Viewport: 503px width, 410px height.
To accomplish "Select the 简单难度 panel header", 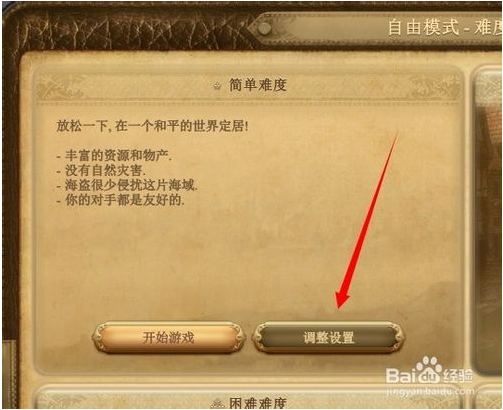I will point(258,85).
